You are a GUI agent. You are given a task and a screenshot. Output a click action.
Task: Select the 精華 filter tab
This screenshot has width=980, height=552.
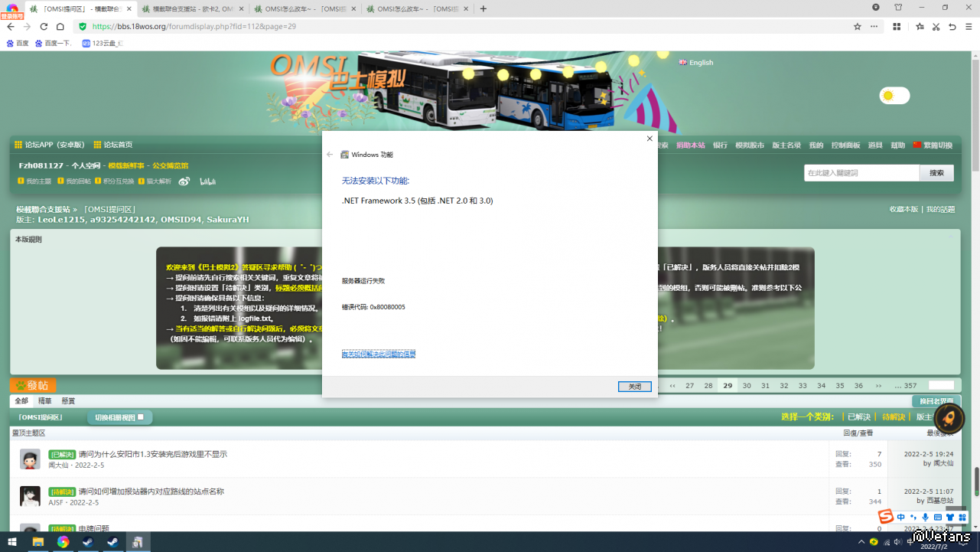point(45,401)
